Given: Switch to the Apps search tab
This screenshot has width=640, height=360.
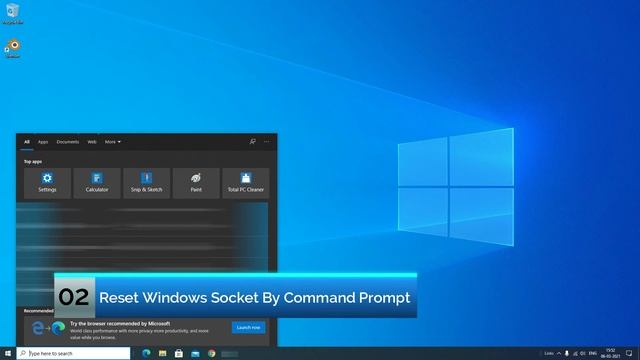Looking at the screenshot, I should (x=43, y=142).
